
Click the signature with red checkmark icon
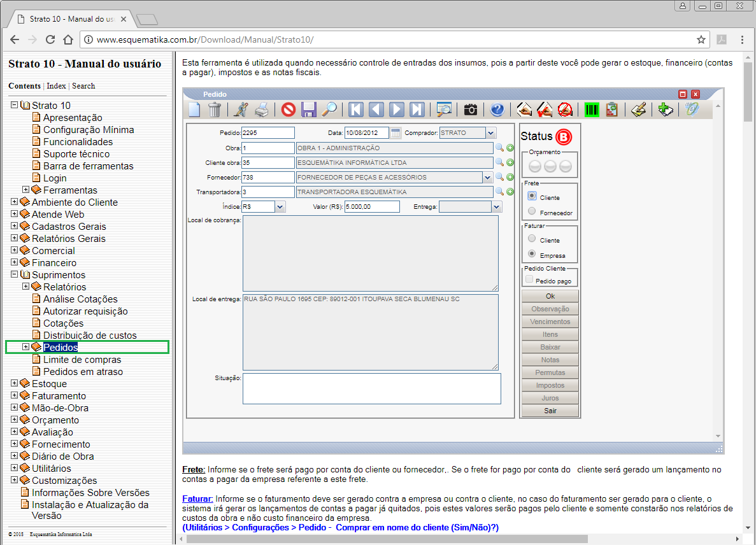coord(545,110)
